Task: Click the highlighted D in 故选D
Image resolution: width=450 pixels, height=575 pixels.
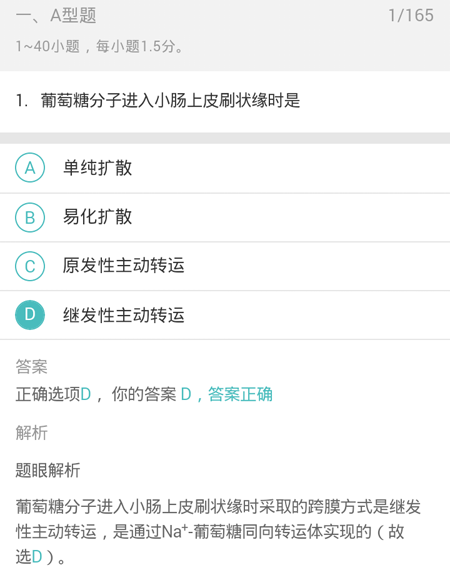Action: tap(37, 557)
